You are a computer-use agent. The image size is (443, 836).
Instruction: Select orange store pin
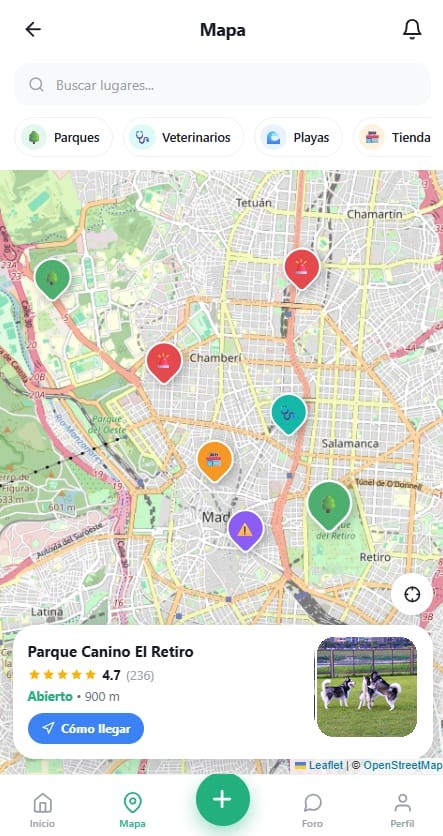[x=215, y=461]
